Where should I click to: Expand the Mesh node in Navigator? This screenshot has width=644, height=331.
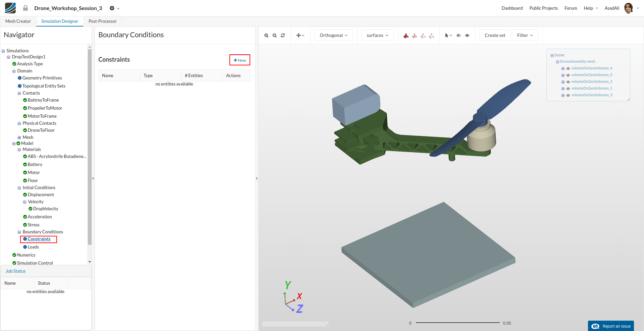pos(19,137)
